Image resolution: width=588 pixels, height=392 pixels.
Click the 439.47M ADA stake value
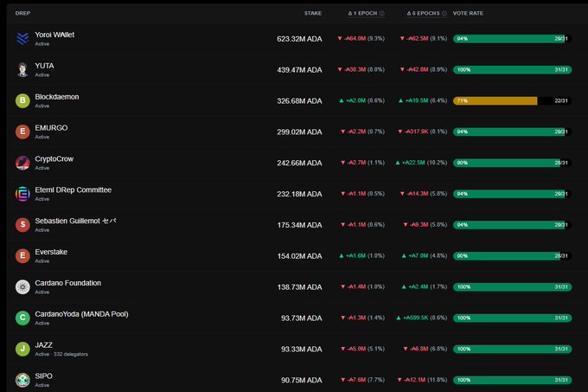tap(299, 70)
